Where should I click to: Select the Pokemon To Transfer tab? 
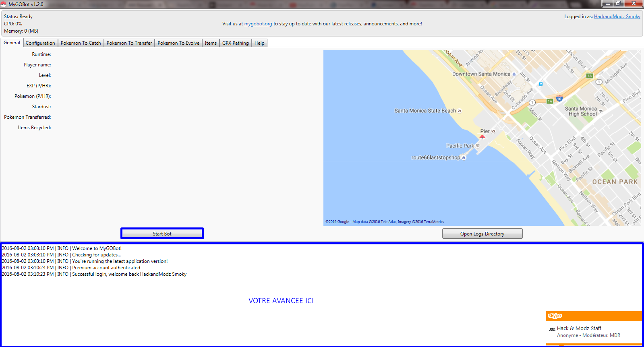click(129, 43)
